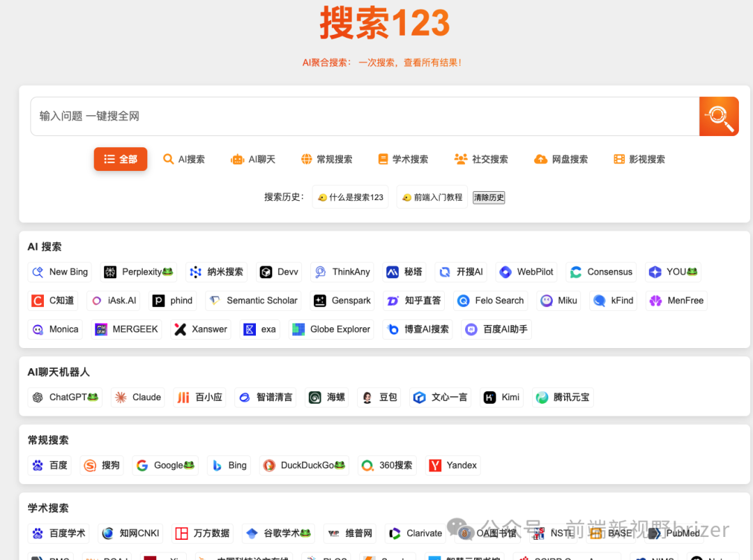The height and width of the screenshot is (560, 753).
Task: Open history item 前端入门教程
Action: point(432,197)
